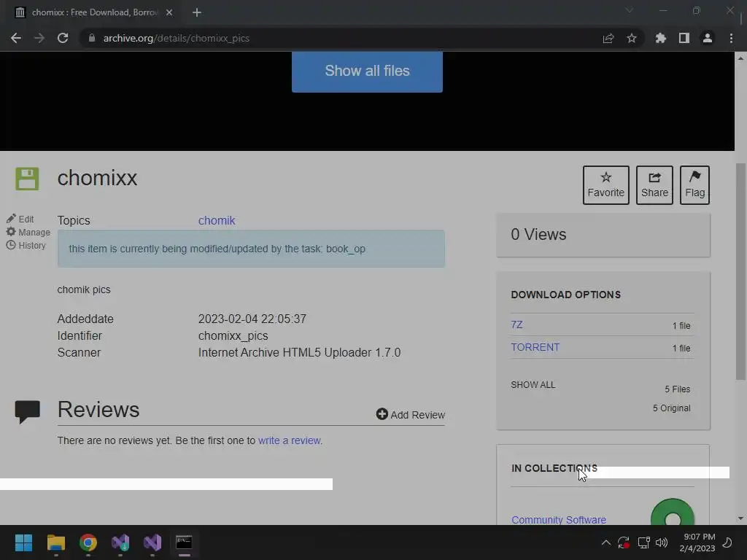Click the Favorite star button

tap(605, 184)
